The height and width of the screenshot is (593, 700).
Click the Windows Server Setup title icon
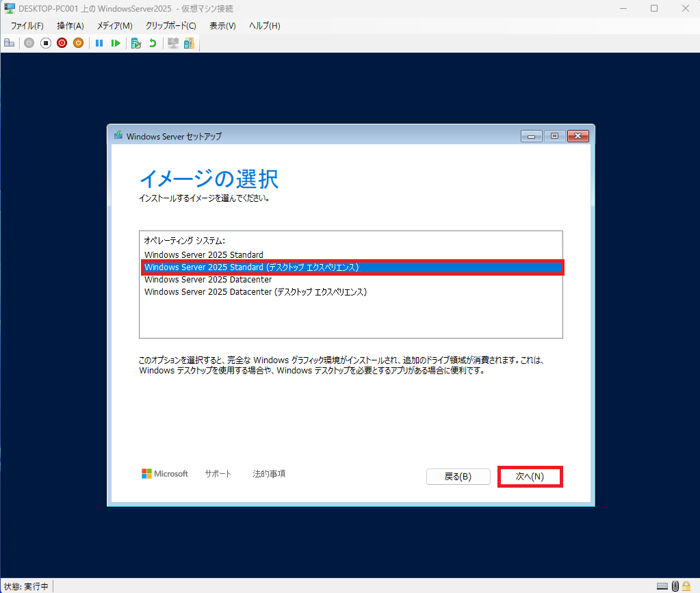(x=118, y=135)
